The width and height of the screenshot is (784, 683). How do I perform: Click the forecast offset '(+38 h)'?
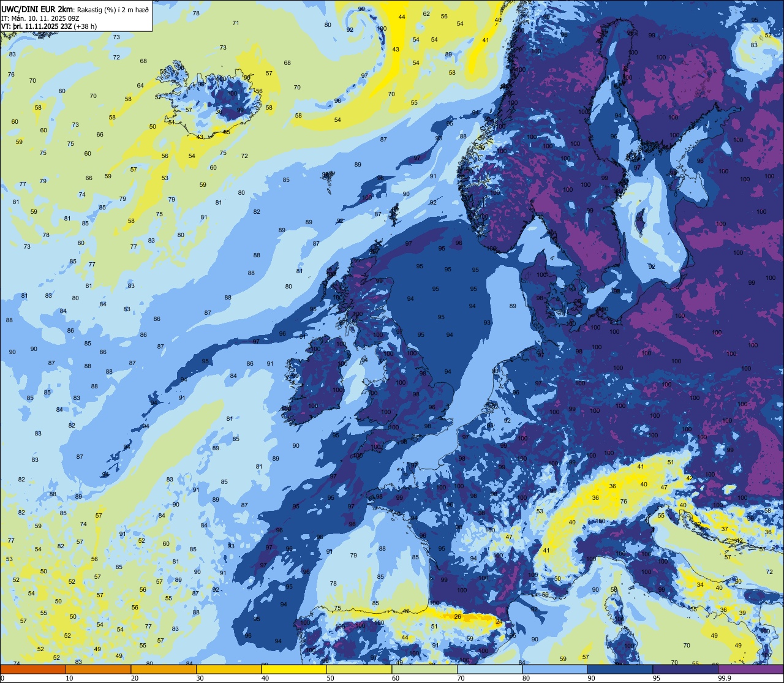point(85,26)
